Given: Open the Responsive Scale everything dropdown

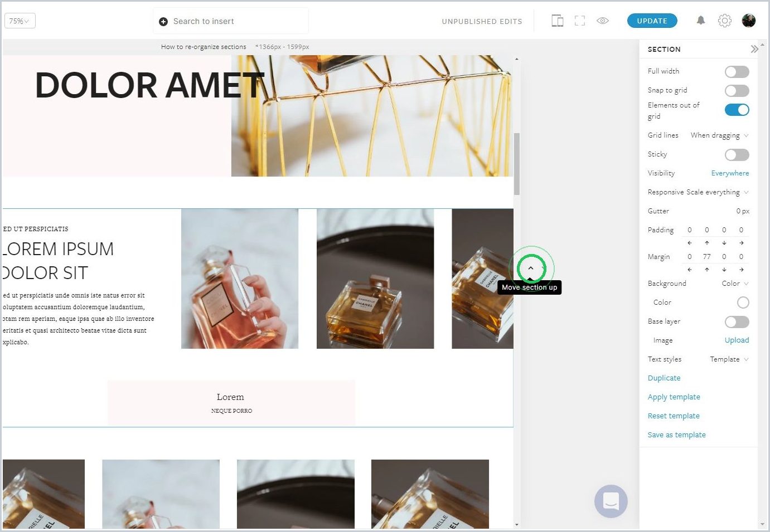Looking at the screenshot, I should coord(717,192).
